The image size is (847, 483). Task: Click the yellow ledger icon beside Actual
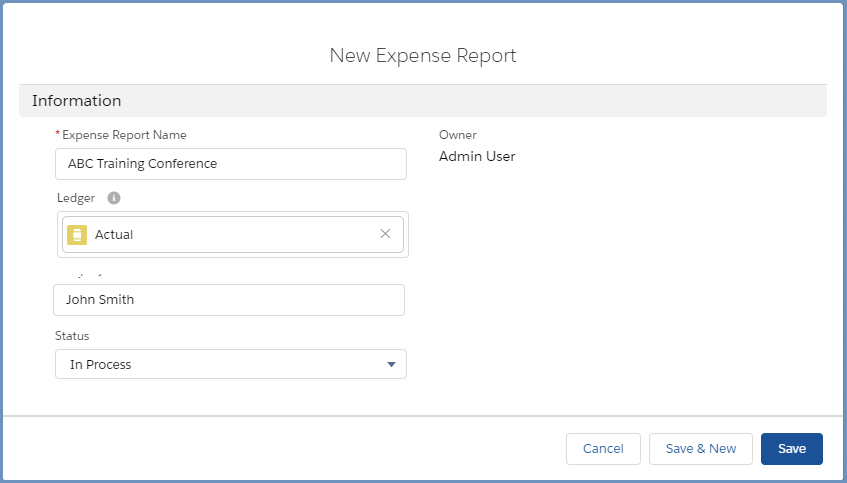click(x=77, y=234)
